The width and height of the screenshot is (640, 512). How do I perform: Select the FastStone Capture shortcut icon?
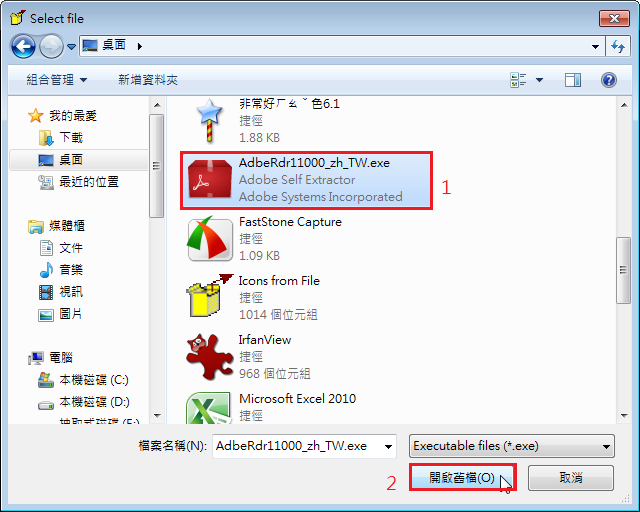click(x=210, y=240)
